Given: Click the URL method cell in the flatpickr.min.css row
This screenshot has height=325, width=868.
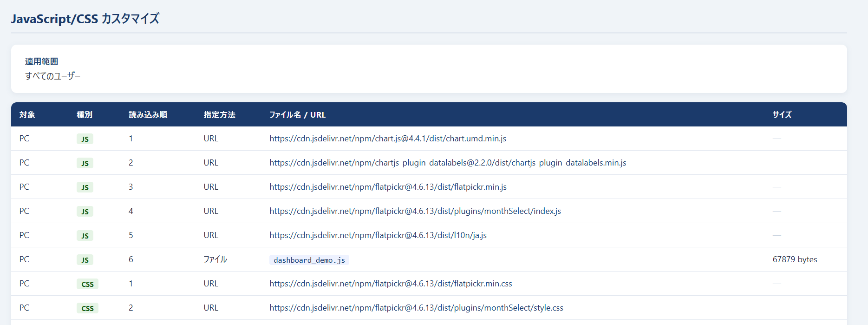Looking at the screenshot, I should pos(211,284).
